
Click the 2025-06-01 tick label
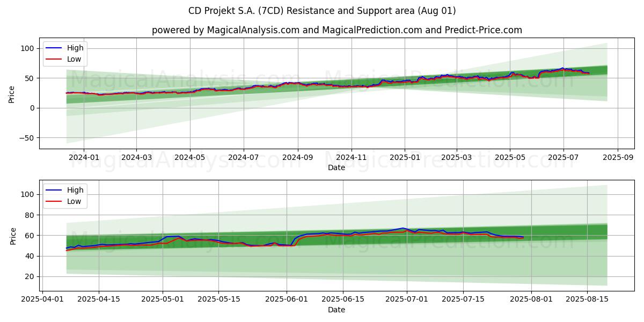pos(286,299)
